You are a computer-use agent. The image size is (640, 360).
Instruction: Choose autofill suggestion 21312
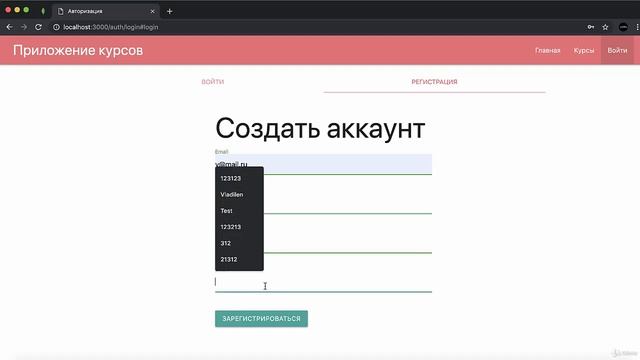click(239, 260)
